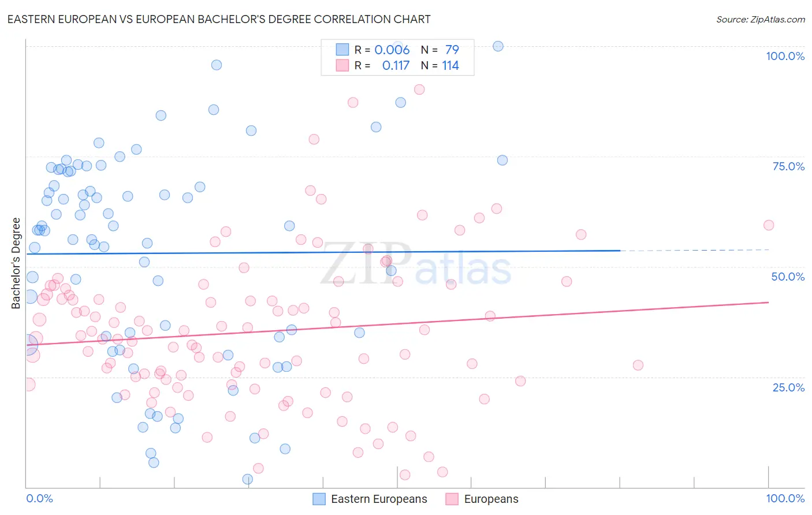Click the 75.0% y-axis tick label
The width and height of the screenshot is (812, 515).
(x=788, y=166)
